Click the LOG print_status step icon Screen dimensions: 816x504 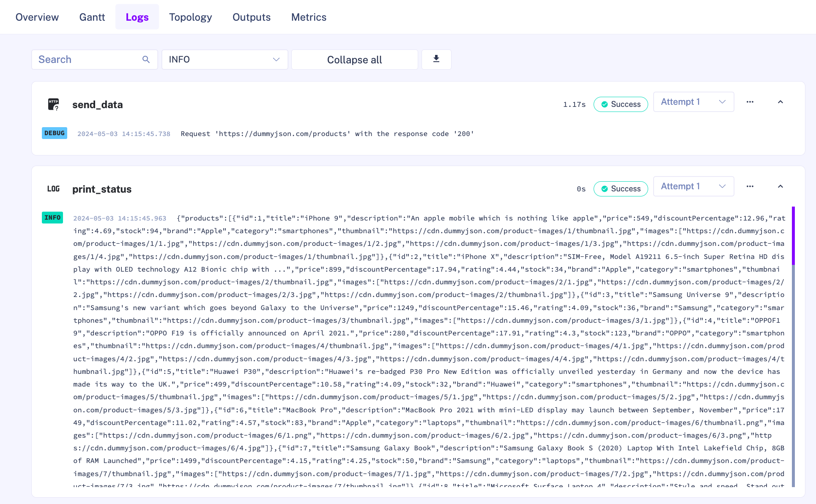[x=53, y=188]
